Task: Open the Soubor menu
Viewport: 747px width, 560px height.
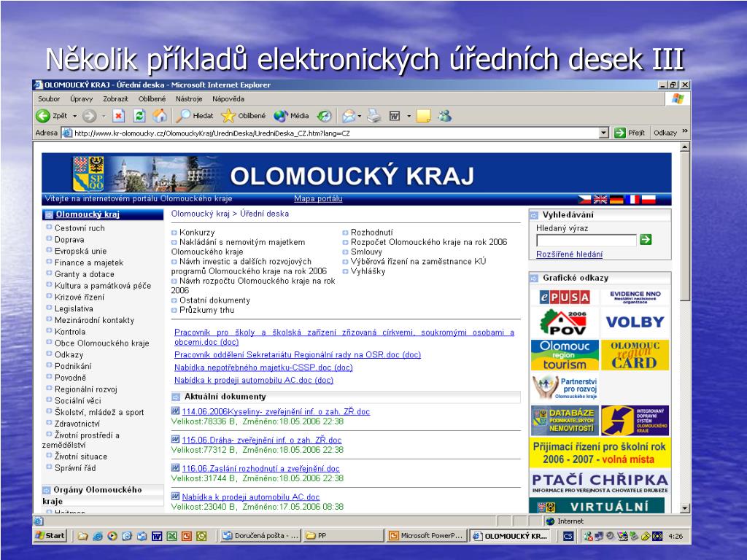Action: (x=49, y=99)
